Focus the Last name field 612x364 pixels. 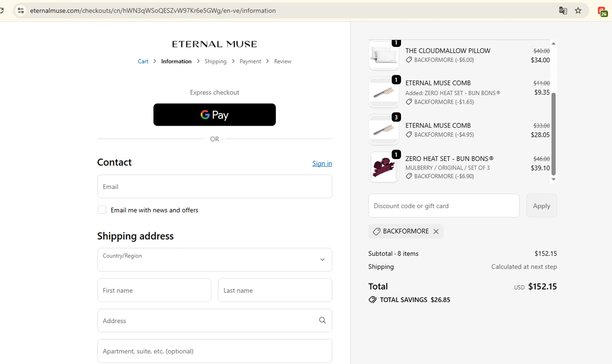point(275,290)
